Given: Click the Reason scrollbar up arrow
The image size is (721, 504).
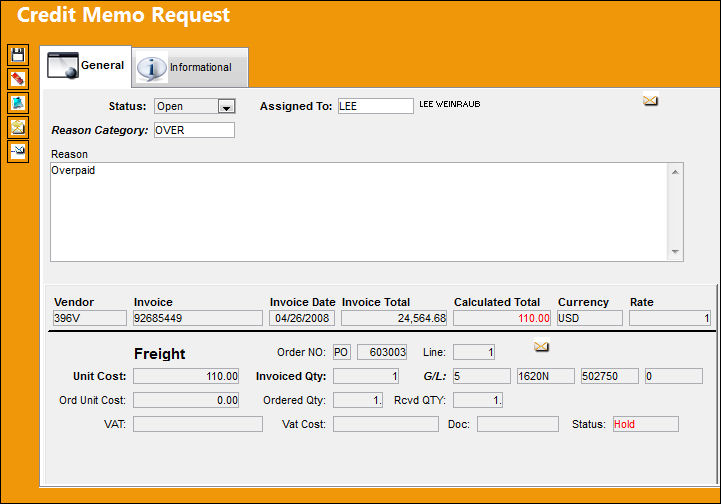Looking at the screenshot, I should point(675,172).
